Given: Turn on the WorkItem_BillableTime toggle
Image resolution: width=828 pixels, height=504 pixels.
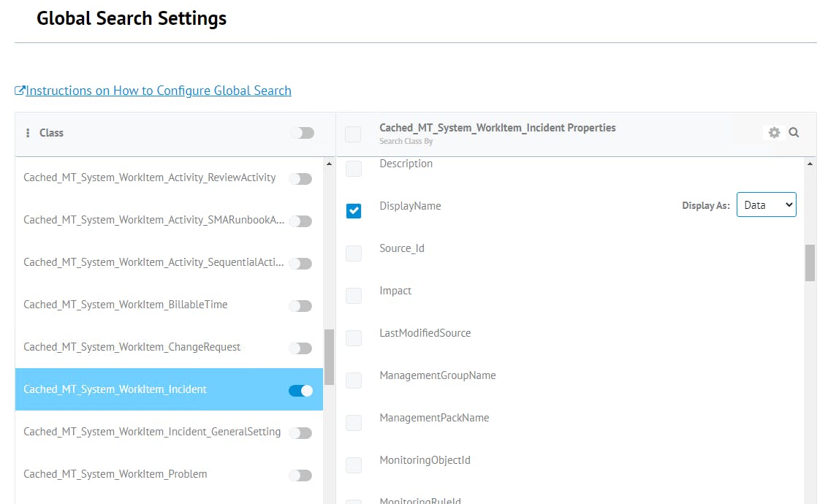Looking at the screenshot, I should [300, 306].
